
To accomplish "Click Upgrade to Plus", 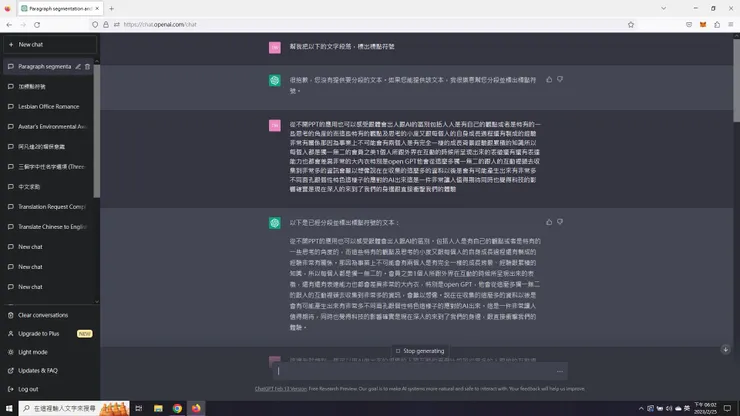I will (39, 333).
